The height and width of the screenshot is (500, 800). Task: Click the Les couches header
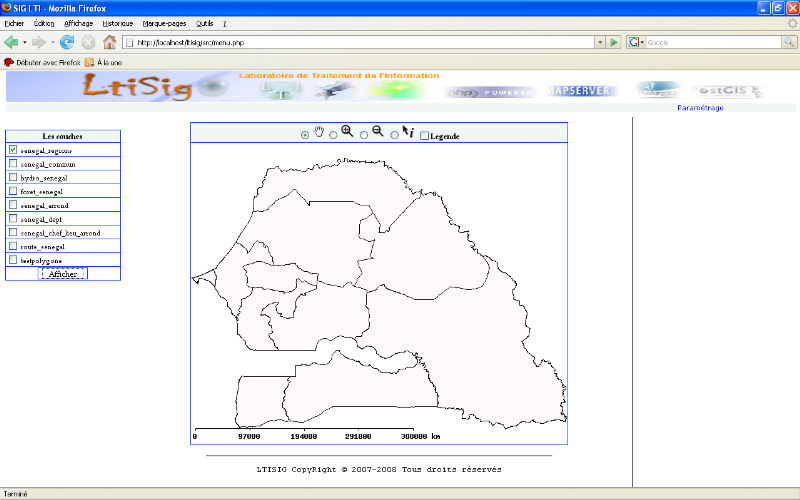click(x=62, y=136)
